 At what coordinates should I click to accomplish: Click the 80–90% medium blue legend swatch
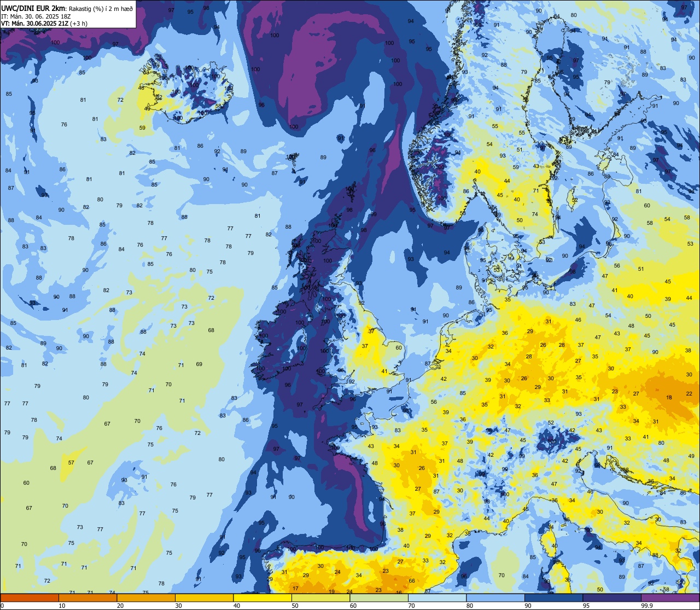tap(495, 598)
